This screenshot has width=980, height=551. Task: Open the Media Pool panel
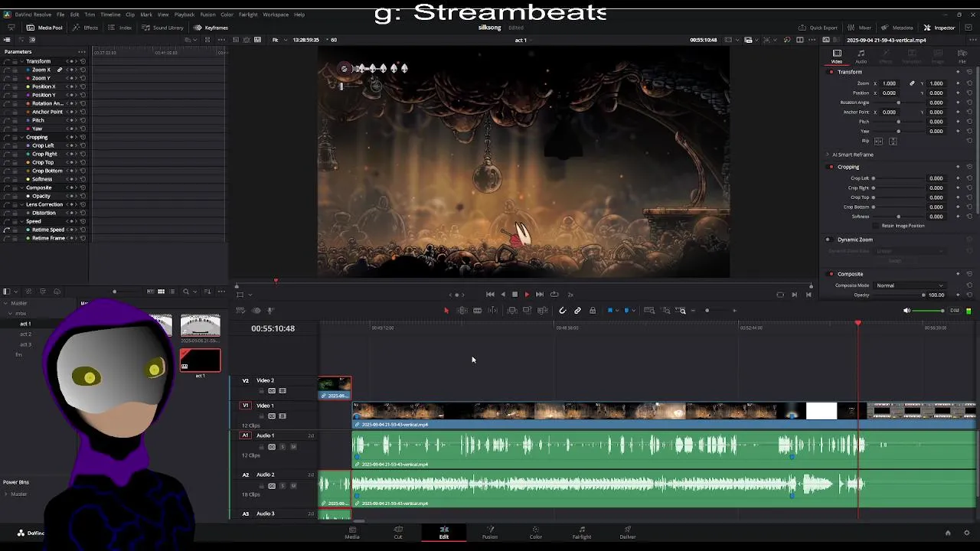(x=44, y=28)
